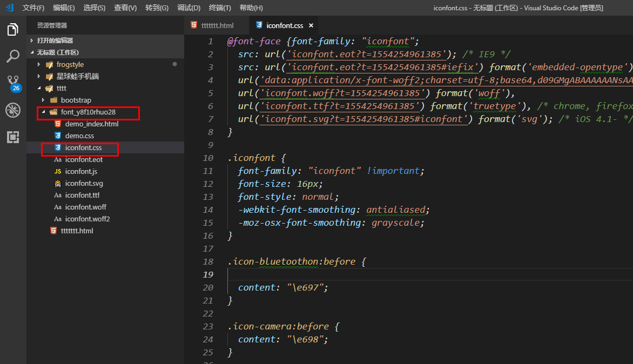
Task: Collapse the font_y8f10rhuo28 folder arrow
Action: point(44,112)
